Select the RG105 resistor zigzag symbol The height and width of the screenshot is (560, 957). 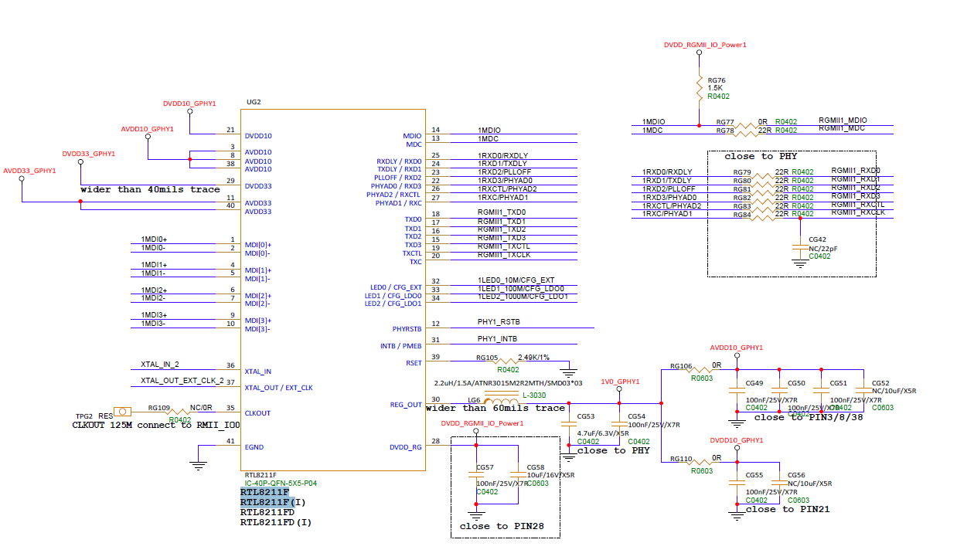coord(507,361)
